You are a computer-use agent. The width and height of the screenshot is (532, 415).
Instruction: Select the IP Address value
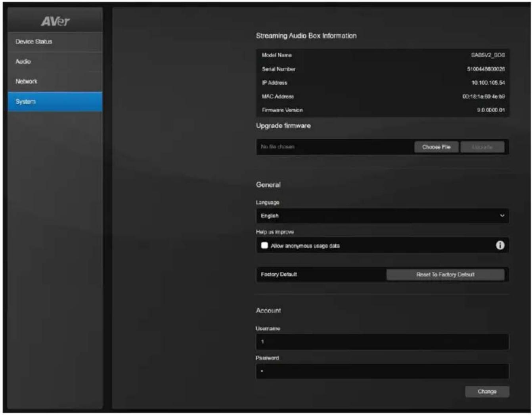(488, 83)
